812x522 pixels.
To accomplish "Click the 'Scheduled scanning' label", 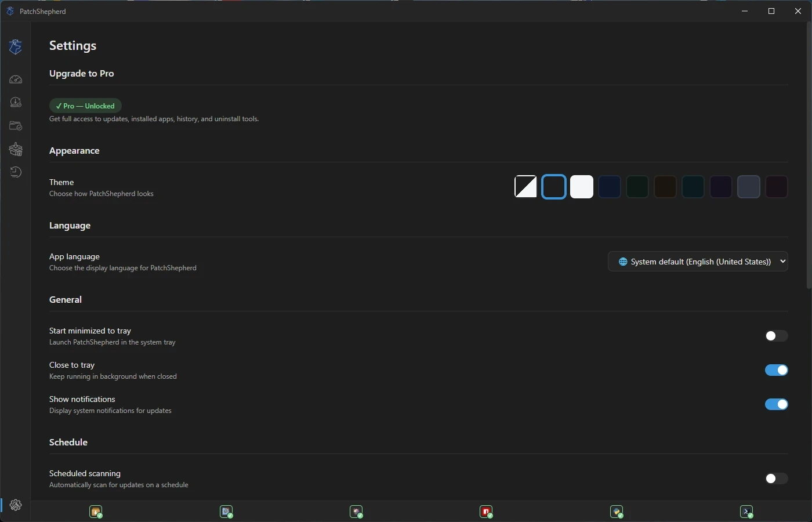I will tap(85, 473).
